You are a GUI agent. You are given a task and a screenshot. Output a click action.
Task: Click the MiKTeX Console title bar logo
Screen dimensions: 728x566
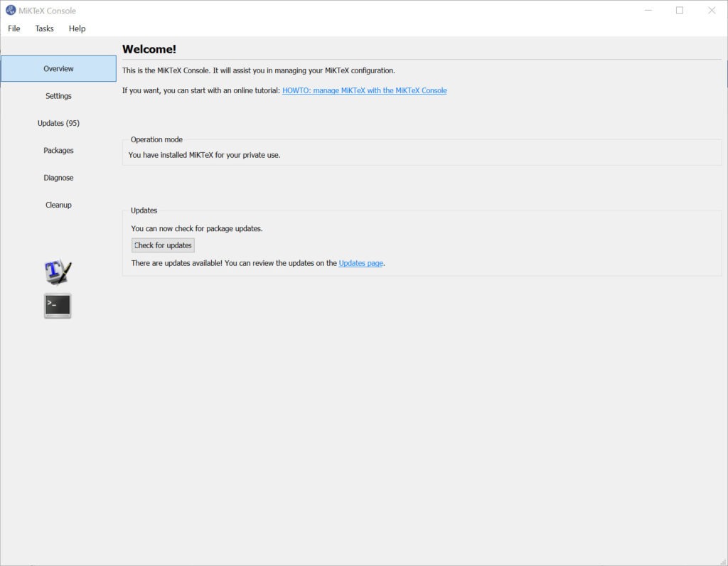coord(10,10)
